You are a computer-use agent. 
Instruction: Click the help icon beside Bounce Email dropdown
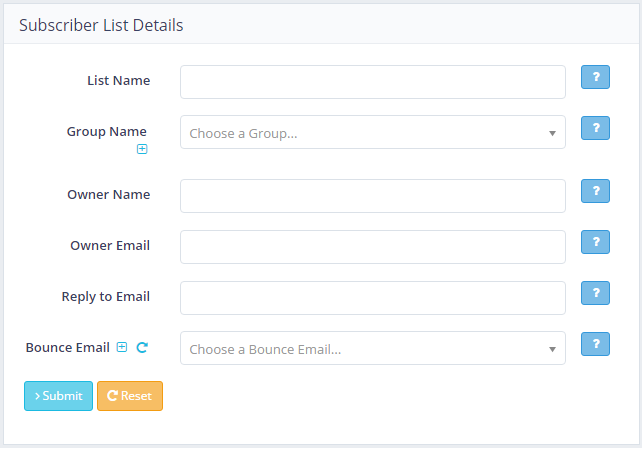(595, 344)
